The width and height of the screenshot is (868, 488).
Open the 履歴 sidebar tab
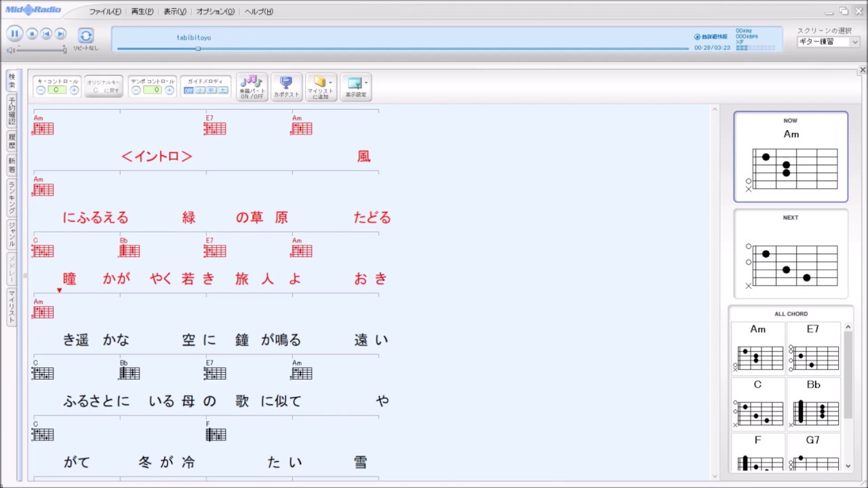(12, 141)
